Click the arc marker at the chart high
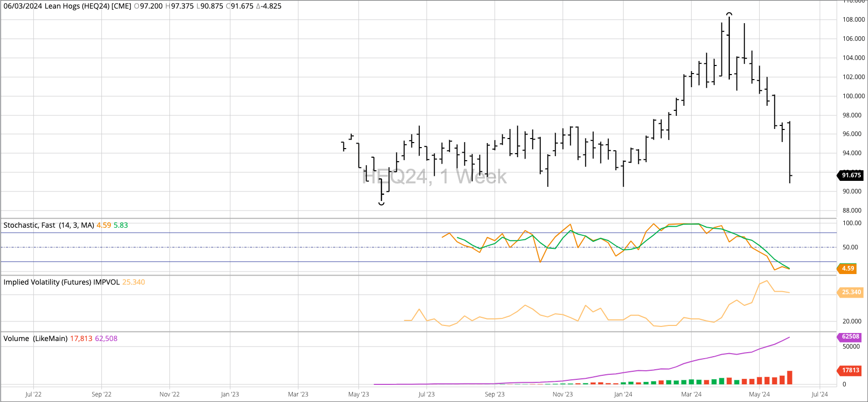 coord(729,15)
